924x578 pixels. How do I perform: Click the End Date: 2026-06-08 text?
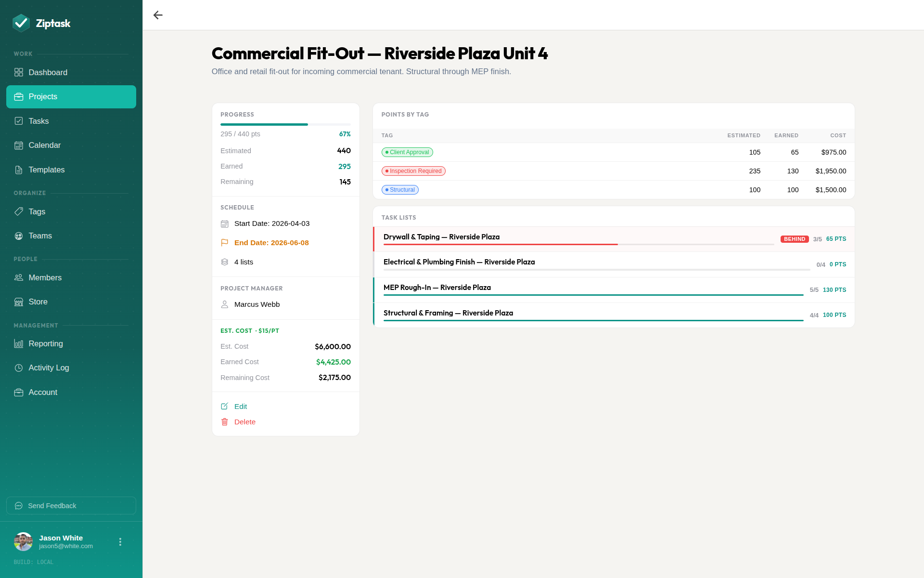tap(271, 243)
